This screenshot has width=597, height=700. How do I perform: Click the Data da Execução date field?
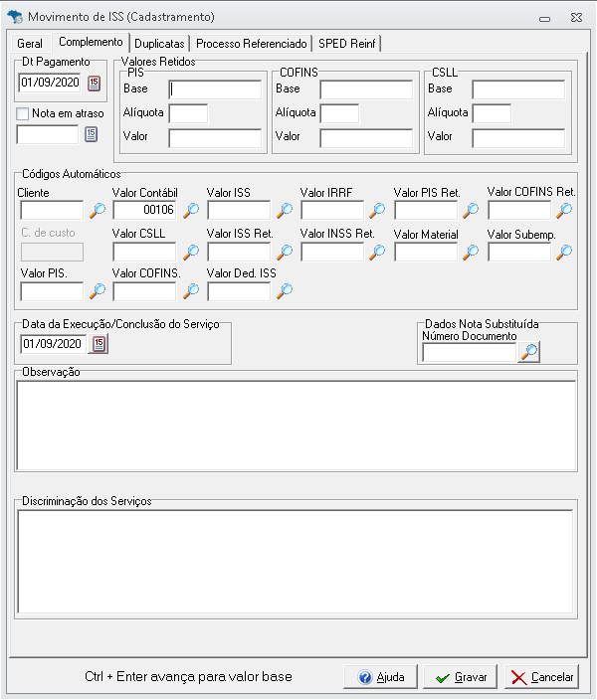click(54, 344)
